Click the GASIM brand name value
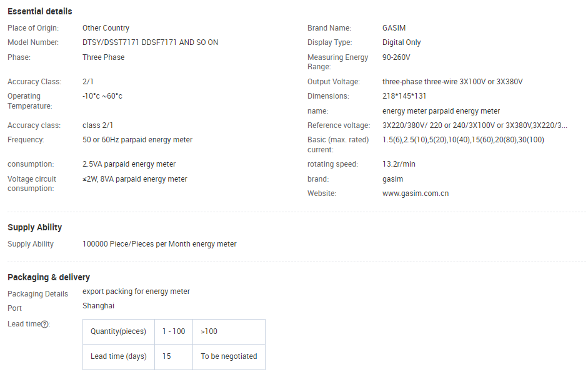The width and height of the screenshot is (588, 377). click(394, 28)
